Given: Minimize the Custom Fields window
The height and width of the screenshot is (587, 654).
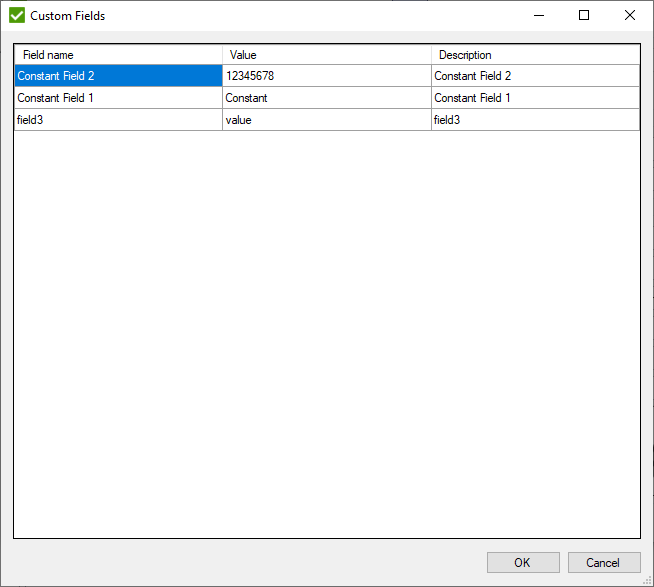Looking at the screenshot, I should coord(538,15).
